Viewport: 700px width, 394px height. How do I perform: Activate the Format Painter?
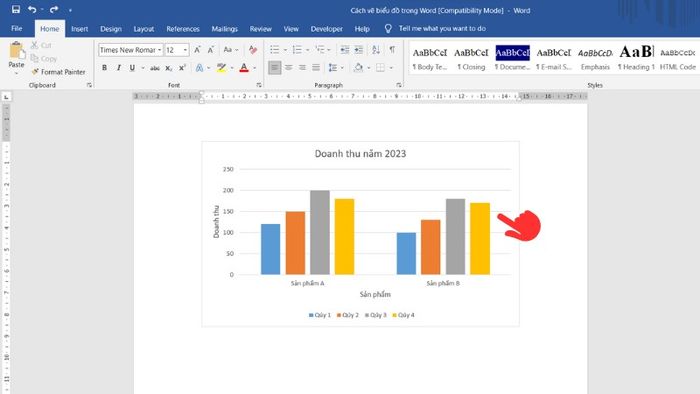pyautogui.click(x=58, y=72)
